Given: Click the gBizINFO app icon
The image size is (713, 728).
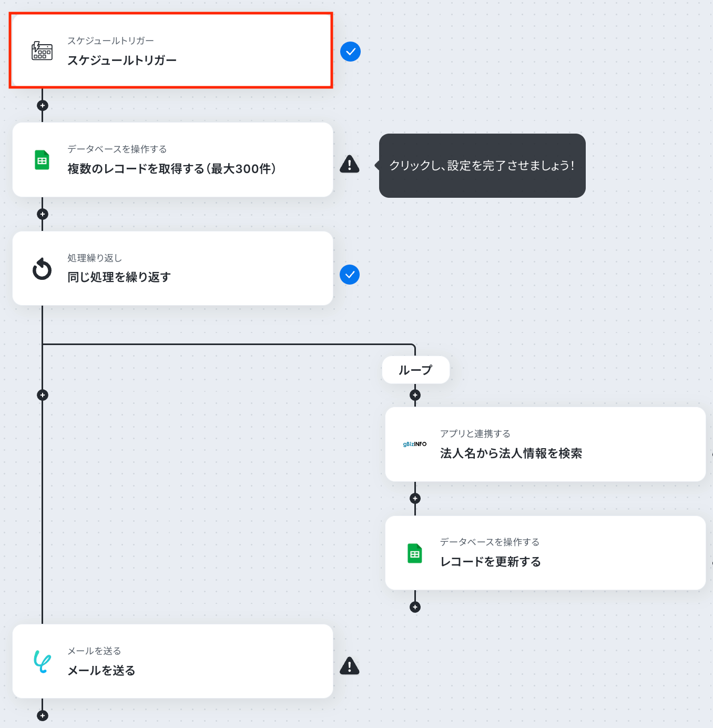Looking at the screenshot, I should click(x=415, y=444).
